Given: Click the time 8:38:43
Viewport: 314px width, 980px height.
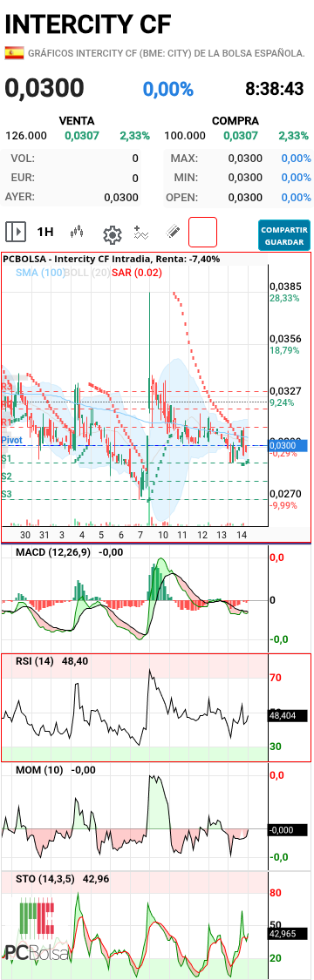Looking at the screenshot, I should (275, 90).
